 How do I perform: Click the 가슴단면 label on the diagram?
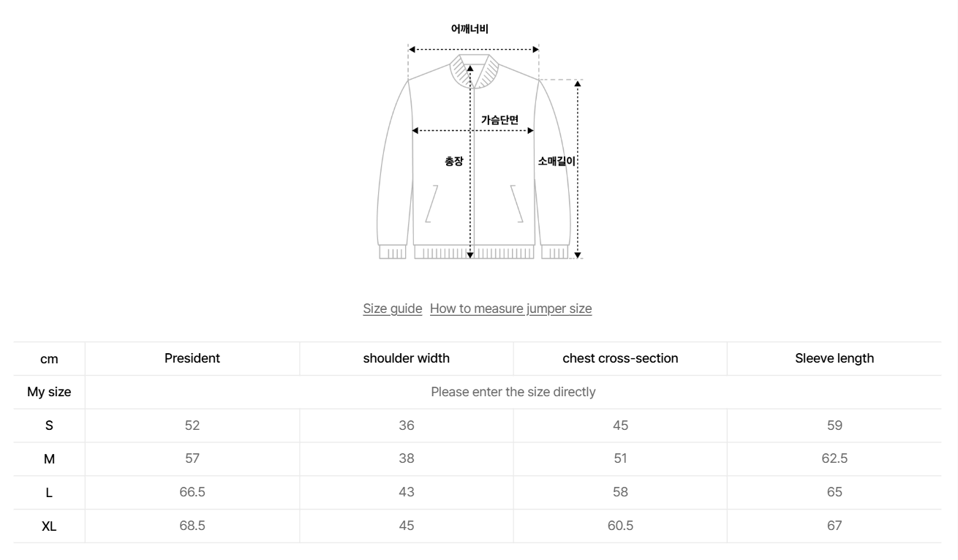point(499,120)
